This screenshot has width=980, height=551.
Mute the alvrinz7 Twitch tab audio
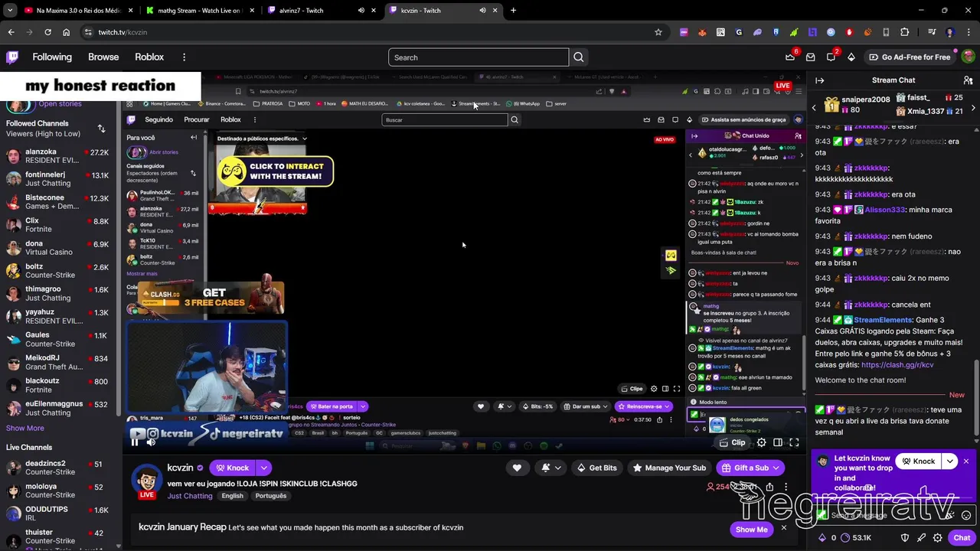point(361,11)
